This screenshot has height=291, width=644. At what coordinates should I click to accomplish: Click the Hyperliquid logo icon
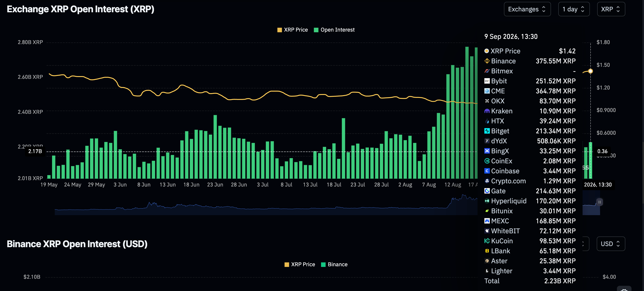coord(487,201)
